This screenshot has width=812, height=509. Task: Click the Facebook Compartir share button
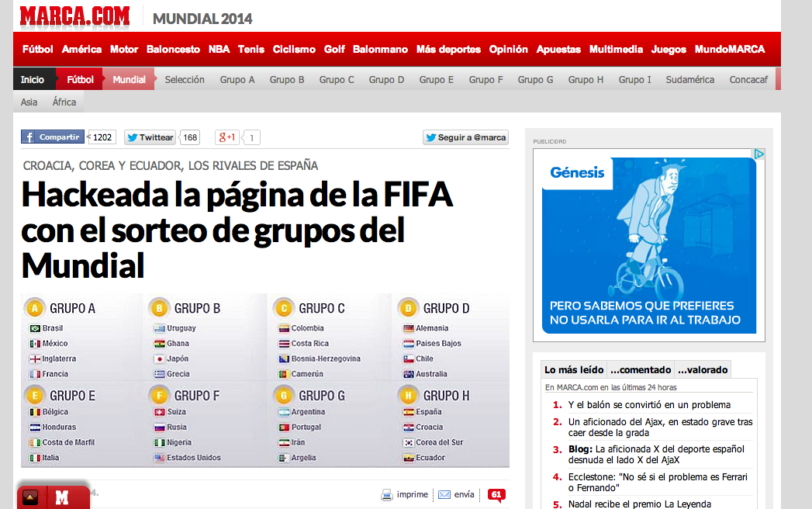[x=53, y=137]
